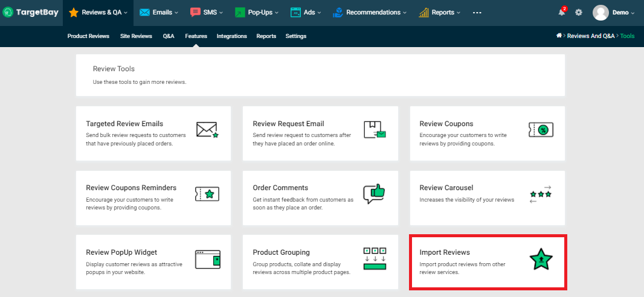Click 'Import product reviews from other review services.' description
The height and width of the screenshot is (297, 644).
pos(463,268)
